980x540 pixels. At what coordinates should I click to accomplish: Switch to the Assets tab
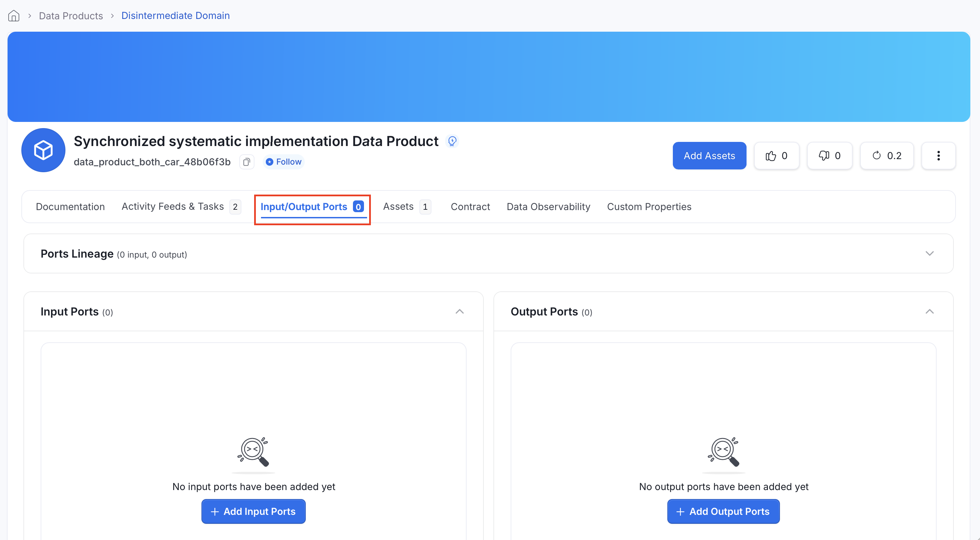pos(407,207)
